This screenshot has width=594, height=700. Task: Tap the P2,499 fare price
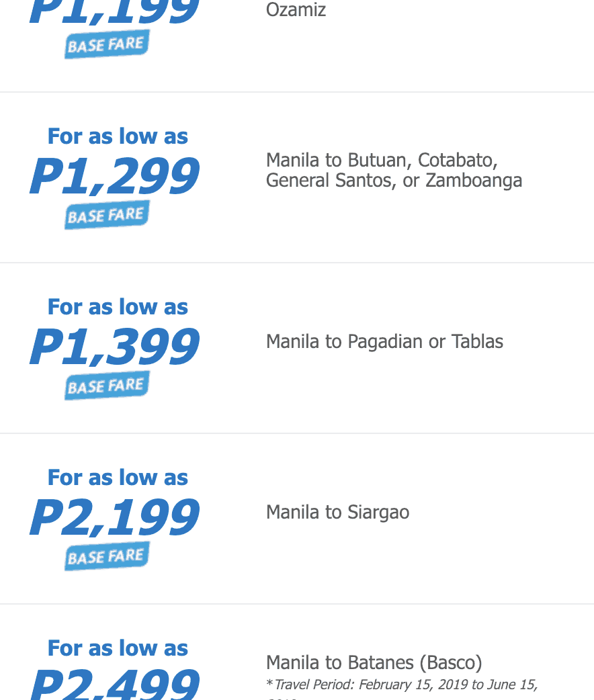point(114,685)
